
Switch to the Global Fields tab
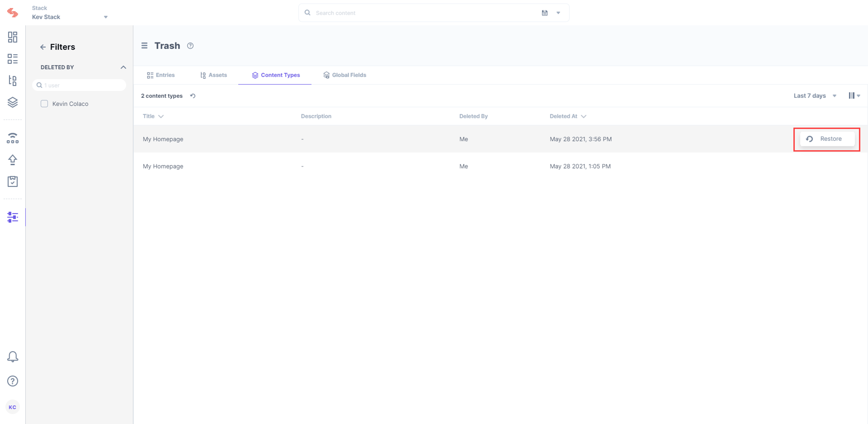344,75
